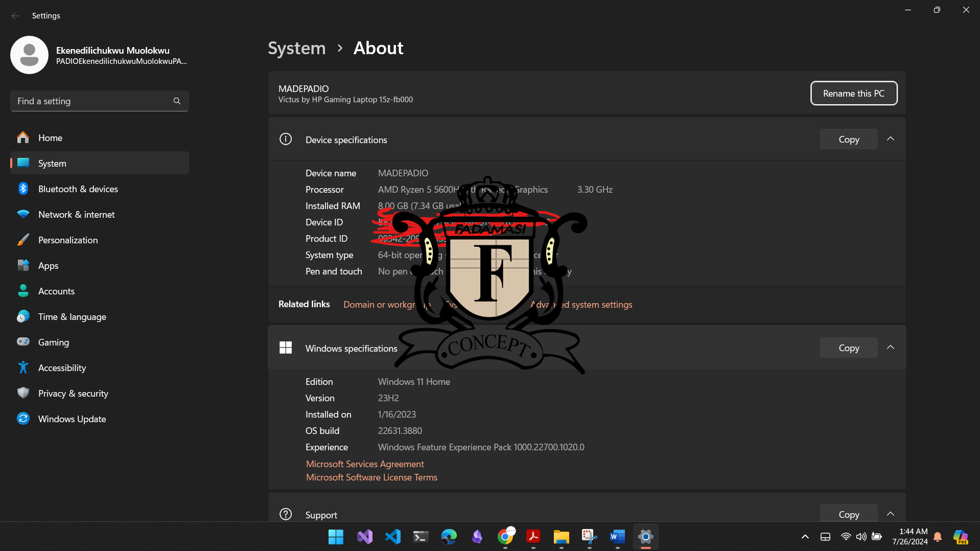Open Microsoft Word from the taskbar
980x551 pixels.
point(618,537)
